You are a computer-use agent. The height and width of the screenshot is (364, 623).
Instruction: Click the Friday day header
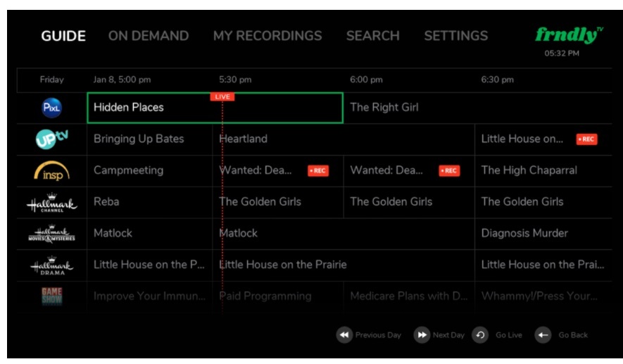click(x=51, y=80)
